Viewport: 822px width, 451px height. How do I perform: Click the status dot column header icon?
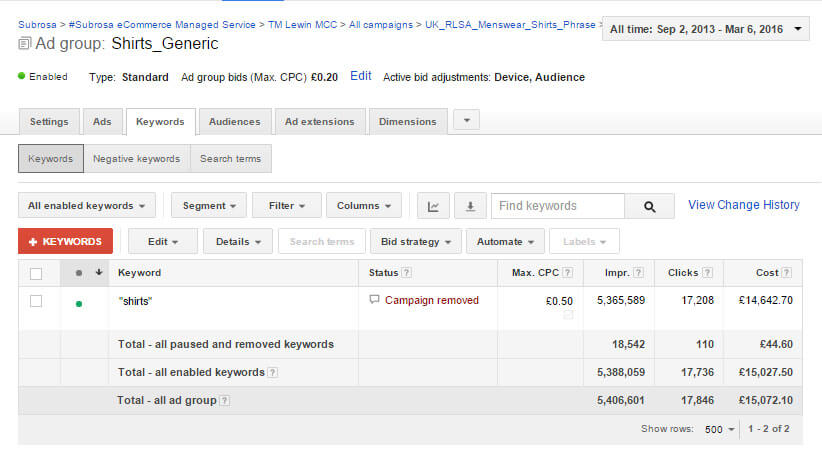click(79, 273)
